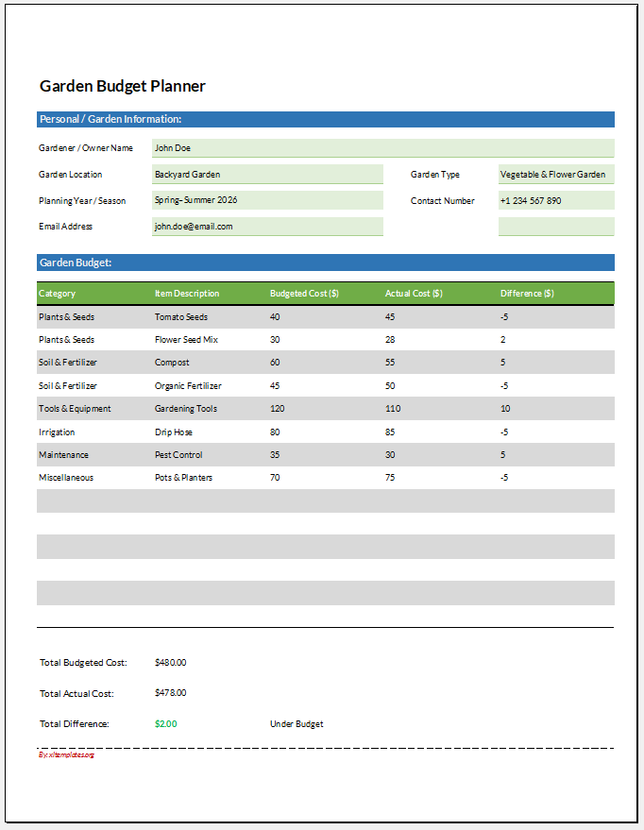Click the Garden Type label
The height and width of the screenshot is (830, 644).
435,175
